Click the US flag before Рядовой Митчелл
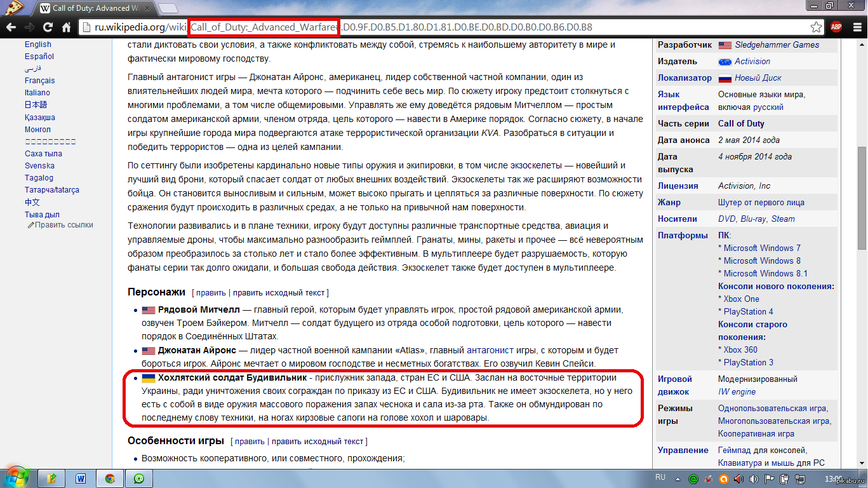Image resolution: width=868 pixels, height=488 pixels. point(149,311)
